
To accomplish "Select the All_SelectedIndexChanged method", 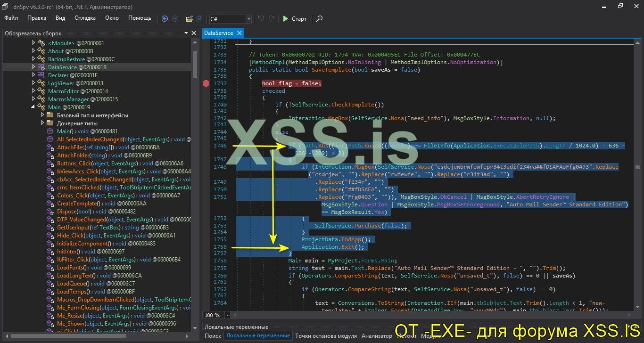I will point(124,139).
